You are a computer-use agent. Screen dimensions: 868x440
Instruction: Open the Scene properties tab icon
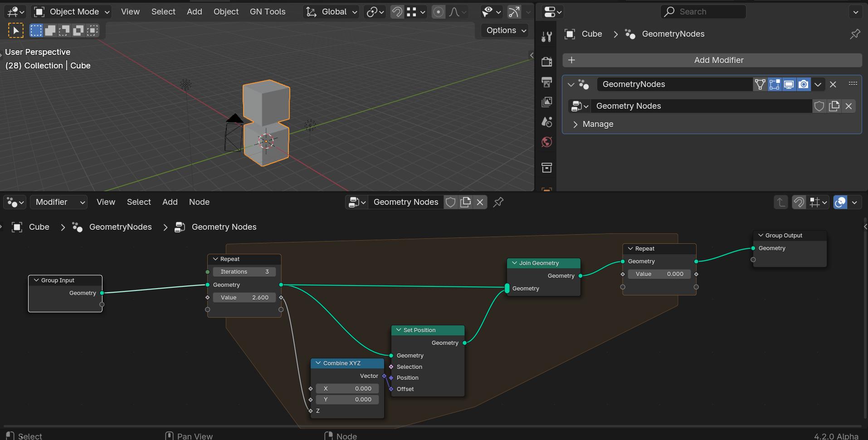546,122
